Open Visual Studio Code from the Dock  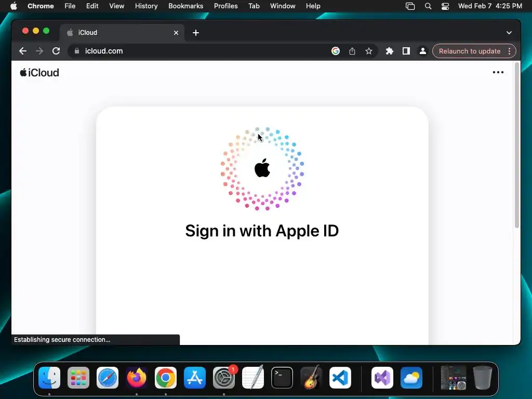point(340,378)
